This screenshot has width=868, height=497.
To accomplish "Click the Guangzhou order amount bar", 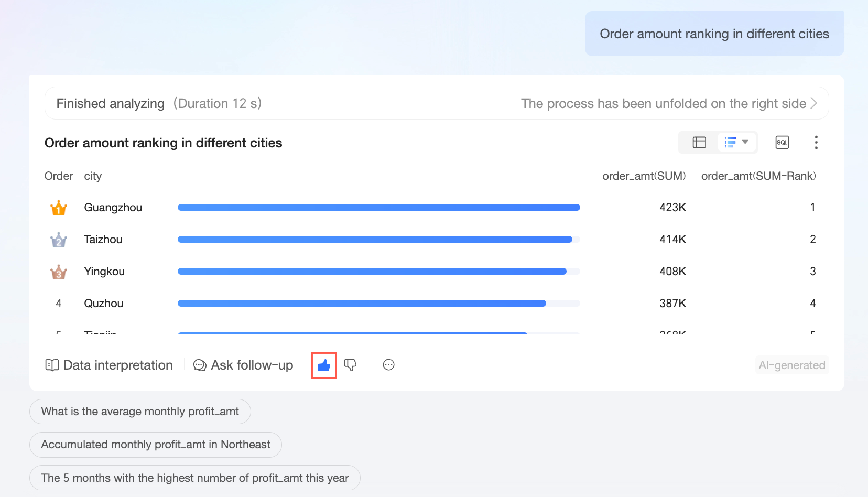I will [378, 208].
